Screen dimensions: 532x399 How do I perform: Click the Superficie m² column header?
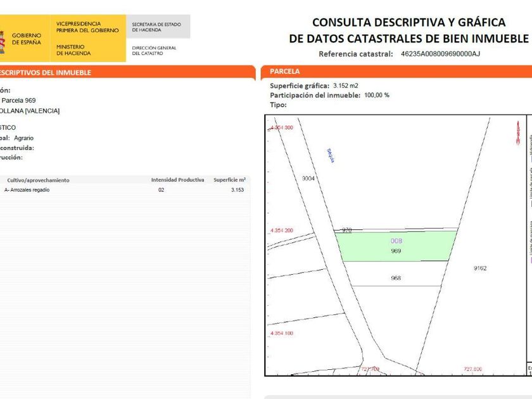[229, 180]
